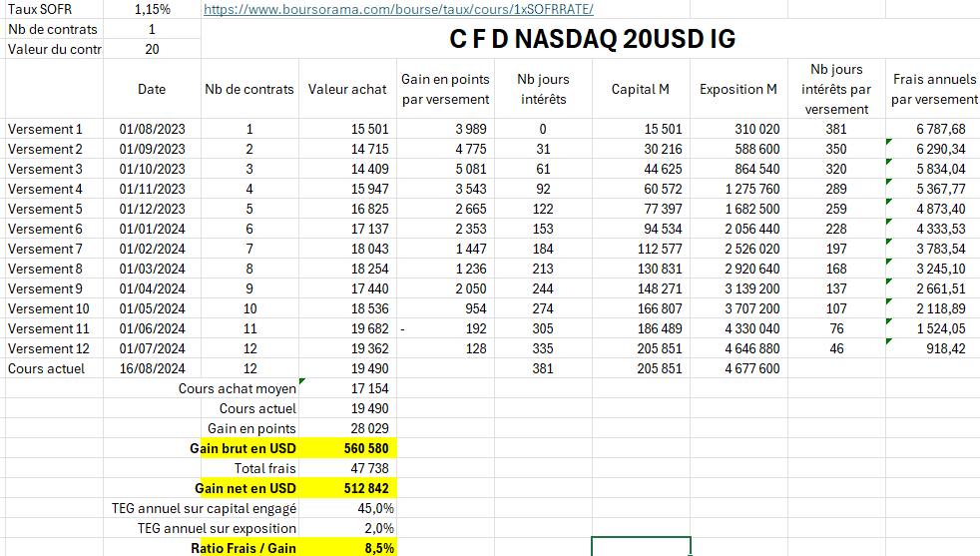Select the Total frais value 47 738
The height and width of the screenshot is (556, 980).
point(347,468)
